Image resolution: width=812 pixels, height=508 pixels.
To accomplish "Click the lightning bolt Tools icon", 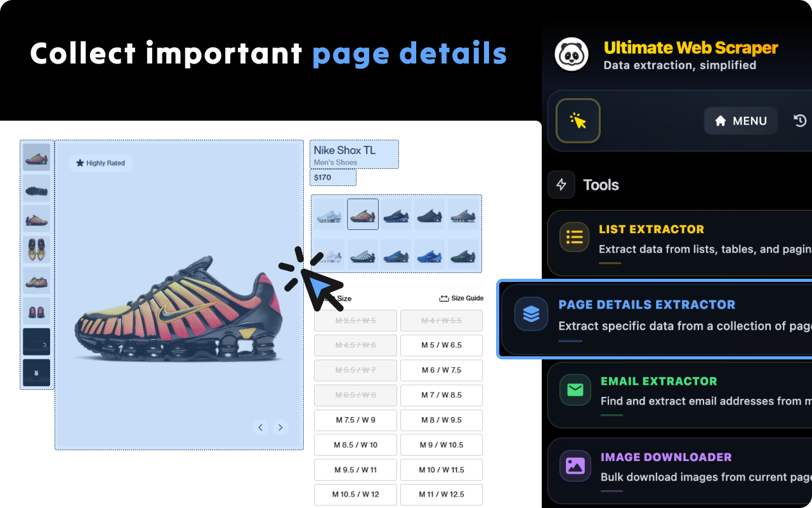I will click(x=561, y=185).
